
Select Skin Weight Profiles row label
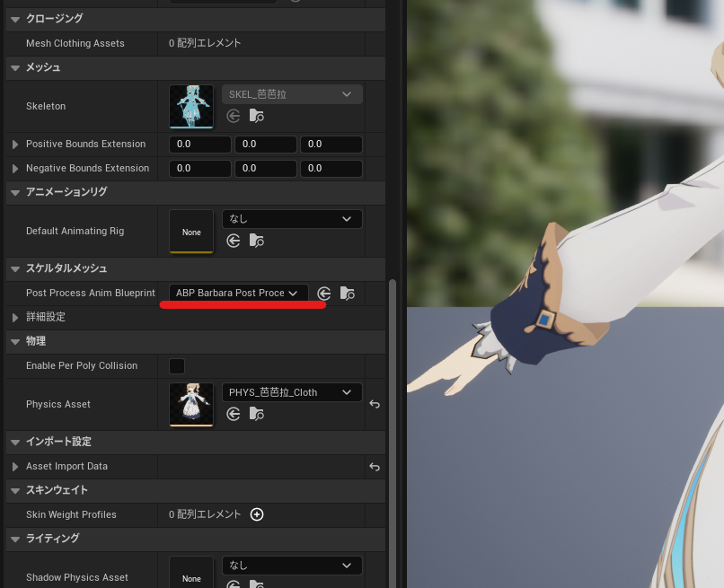click(x=71, y=514)
